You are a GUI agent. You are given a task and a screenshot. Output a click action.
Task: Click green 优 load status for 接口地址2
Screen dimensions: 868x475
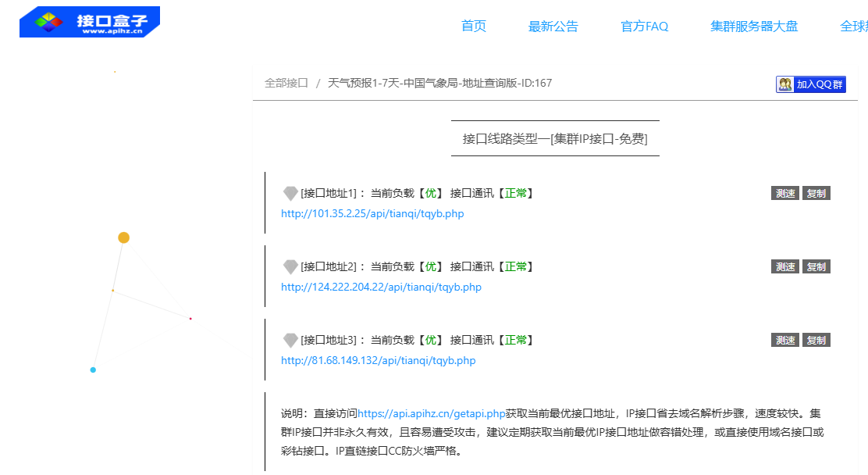point(431,266)
